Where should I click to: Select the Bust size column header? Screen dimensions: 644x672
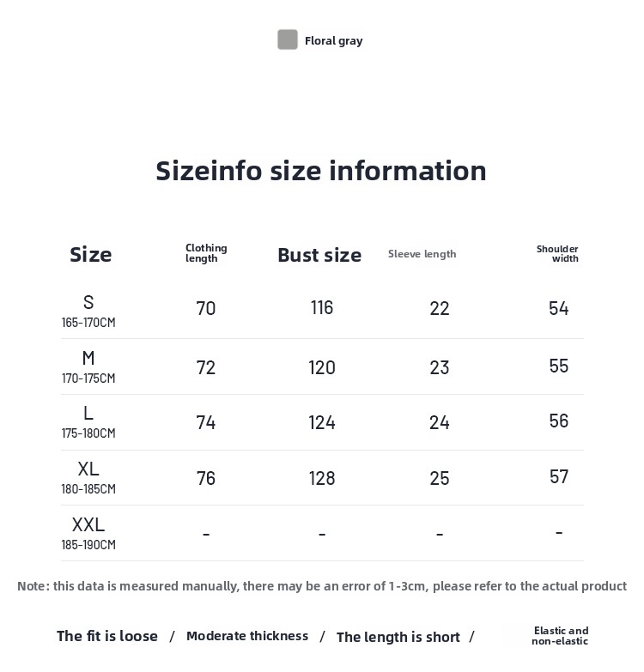[x=319, y=255]
